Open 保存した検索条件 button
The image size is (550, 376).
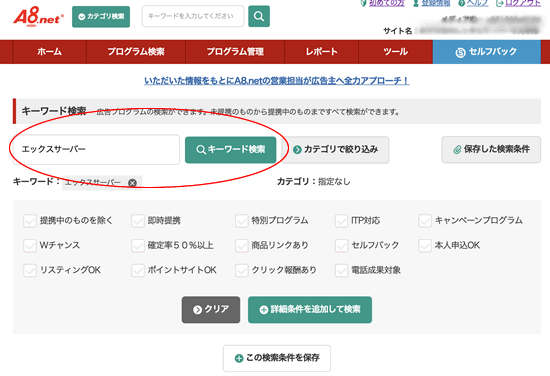pos(491,150)
